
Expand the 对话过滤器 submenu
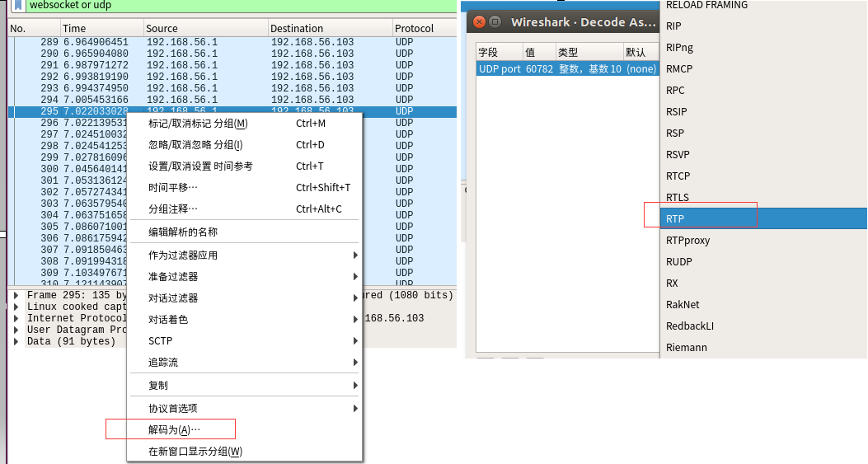click(245, 298)
